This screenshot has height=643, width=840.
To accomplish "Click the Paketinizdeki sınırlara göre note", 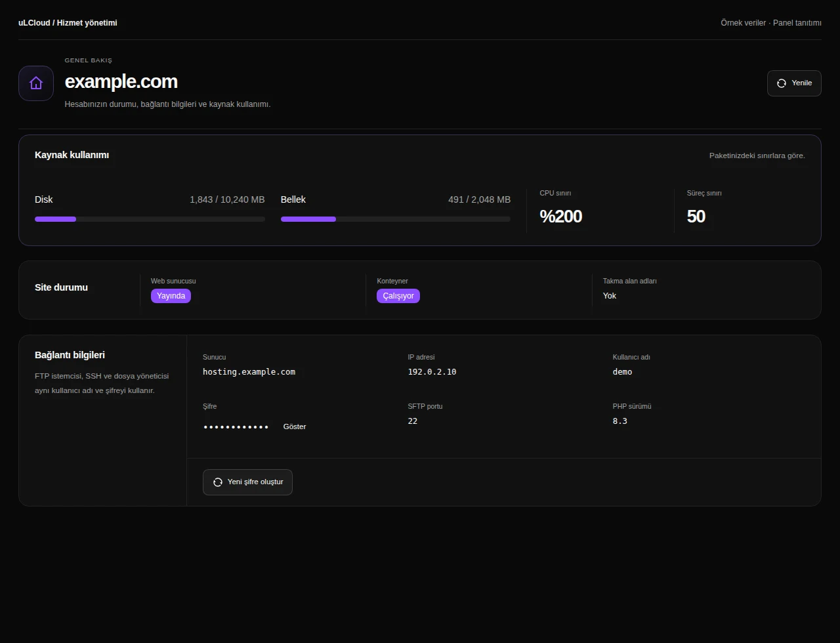I will (757, 156).
